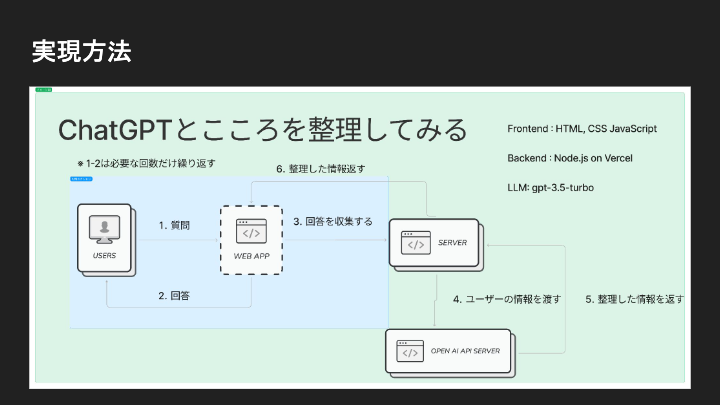Click the step label 2. 回答
720x405 pixels.
[174, 296]
